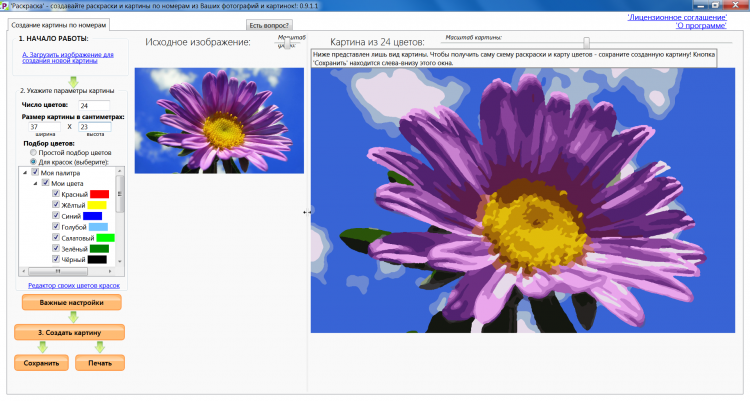750x401 pixels.
Task: Open the 'Создание картины по номерам' tab
Action: 58,25
